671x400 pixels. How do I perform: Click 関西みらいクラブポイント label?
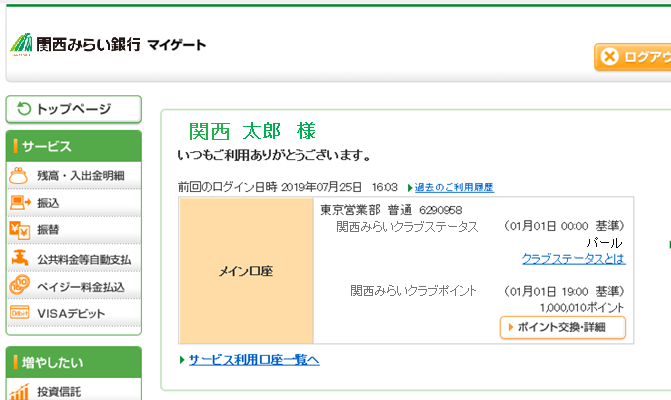click(413, 291)
